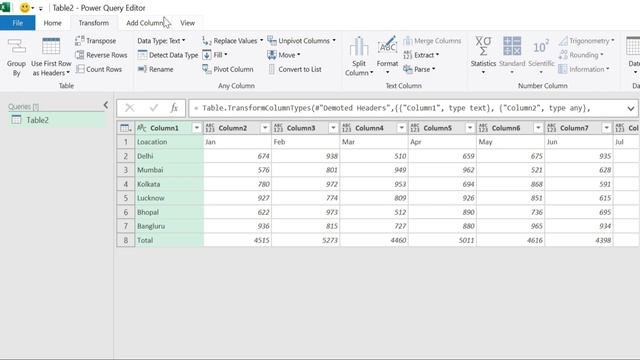This screenshot has width=640, height=360.
Task: Click the Delhi cell
Action: [x=169, y=156]
